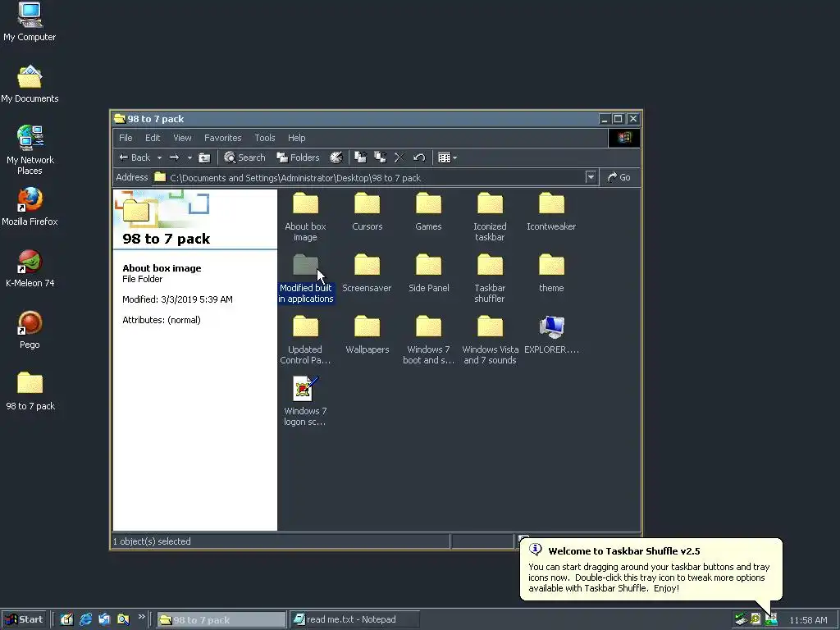Open the File menu
This screenshot has height=630, width=840.
pos(126,138)
